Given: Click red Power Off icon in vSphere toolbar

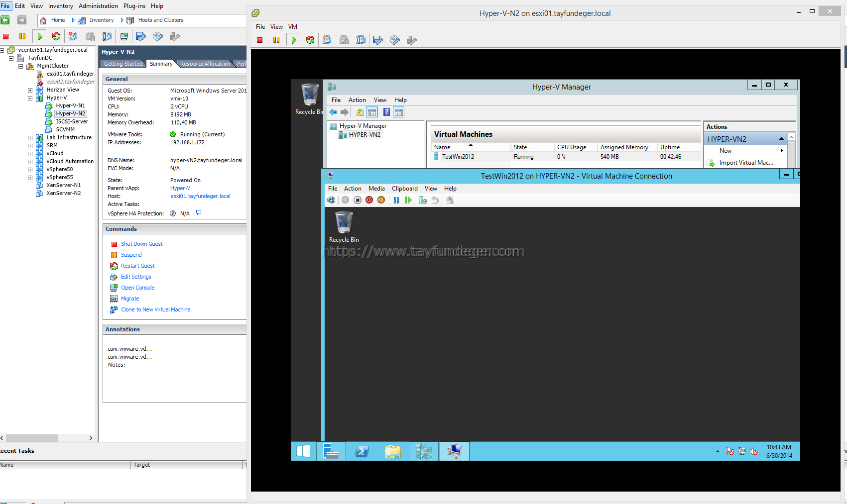Looking at the screenshot, I should coord(6,36).
